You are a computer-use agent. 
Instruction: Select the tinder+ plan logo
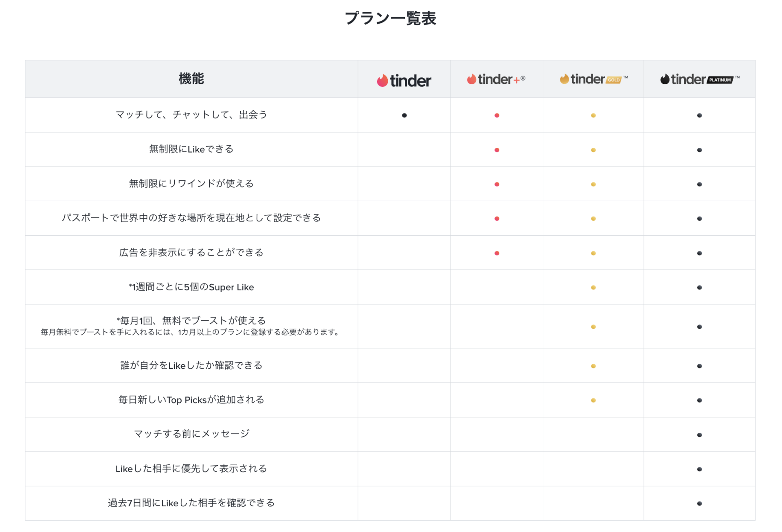[496, 79]
